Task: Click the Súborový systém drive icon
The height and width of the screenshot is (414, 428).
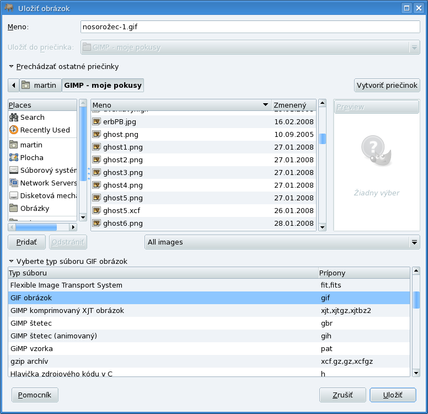Action: (14, 170)
